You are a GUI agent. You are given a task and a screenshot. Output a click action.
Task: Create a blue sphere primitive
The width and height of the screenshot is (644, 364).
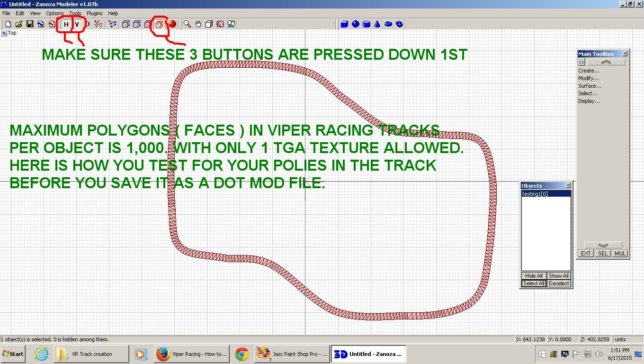pyautogui.click(x=356, y=24)
